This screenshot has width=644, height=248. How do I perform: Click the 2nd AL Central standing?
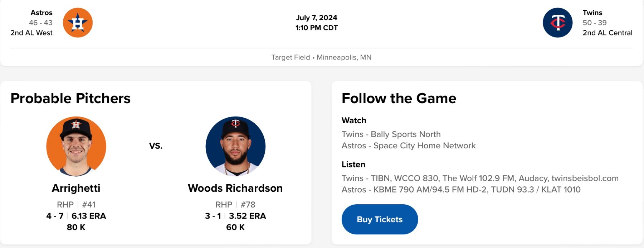click(x=608, y=33)
